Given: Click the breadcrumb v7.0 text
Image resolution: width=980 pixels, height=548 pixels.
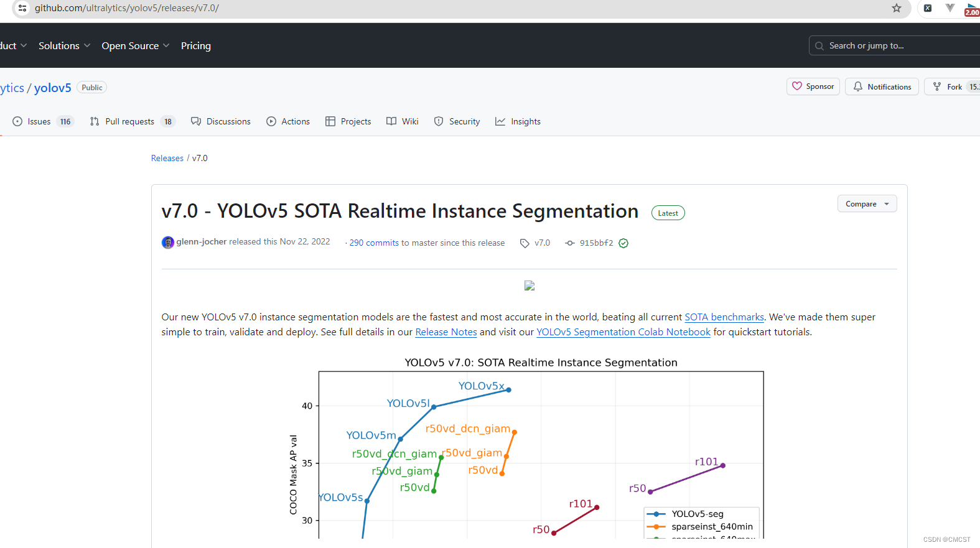Looking at the screenshot, I should point(200,158).
